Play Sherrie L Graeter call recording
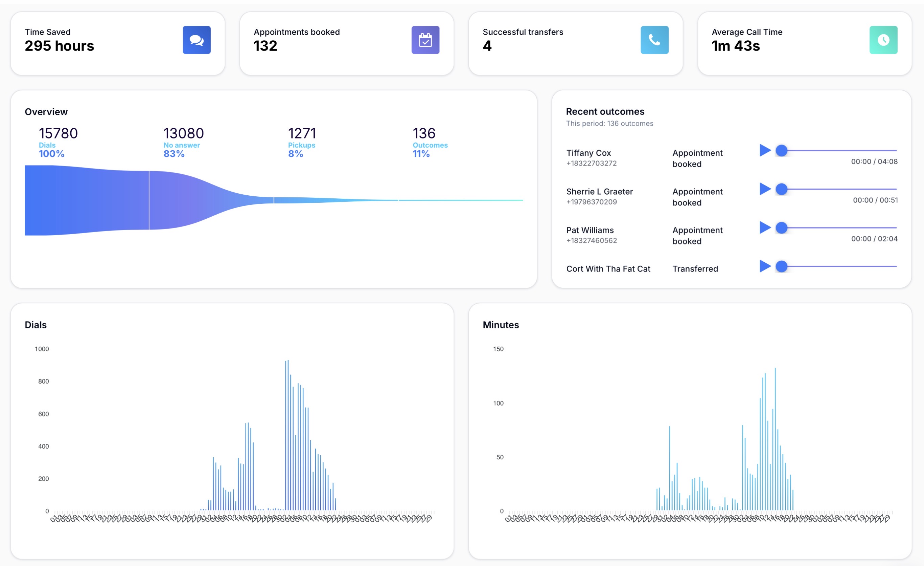The image size is (924, 566). (765, 189)
